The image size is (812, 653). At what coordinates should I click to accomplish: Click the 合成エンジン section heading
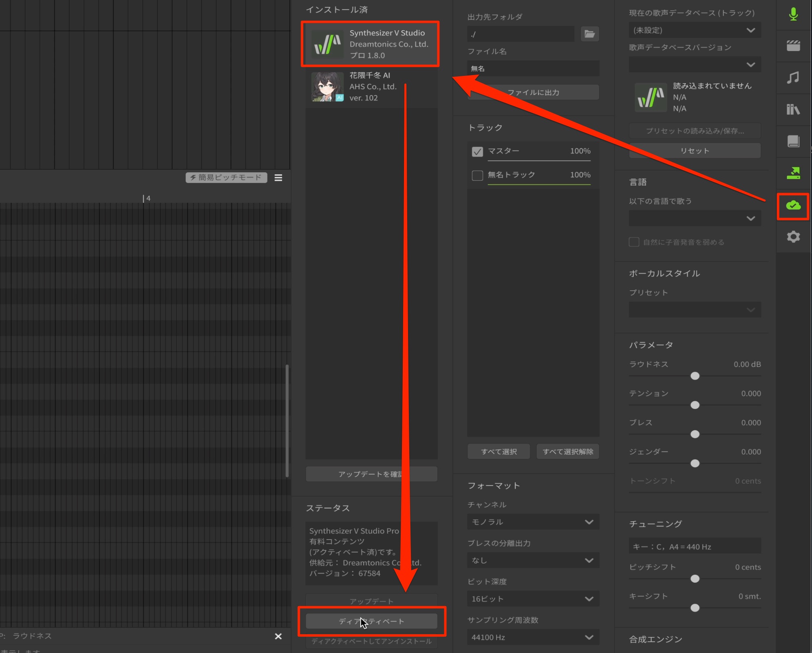coord(655,639)
